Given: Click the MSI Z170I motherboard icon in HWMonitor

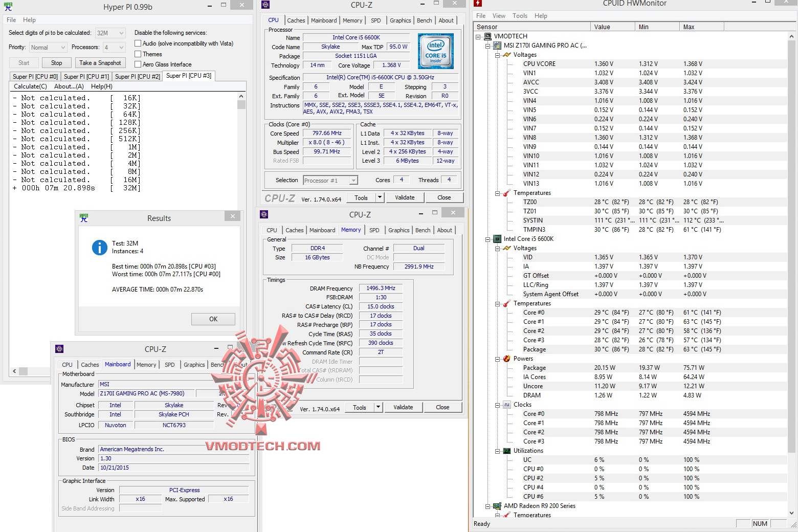Looking at the screenshot, I should (x=497, y=46).
